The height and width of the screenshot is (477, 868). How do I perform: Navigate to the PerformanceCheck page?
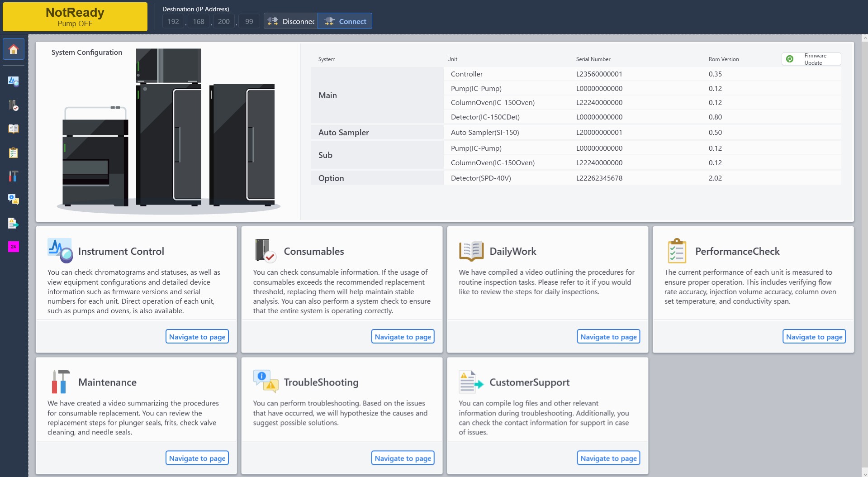click(814, 337)
